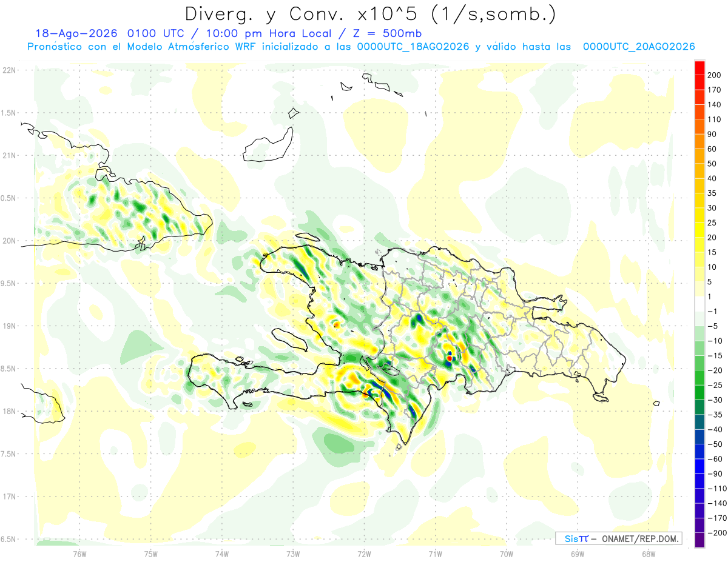Click the 0.5N latitude label
This screenshot has width=728, height=562.
(x=8, y=198)
